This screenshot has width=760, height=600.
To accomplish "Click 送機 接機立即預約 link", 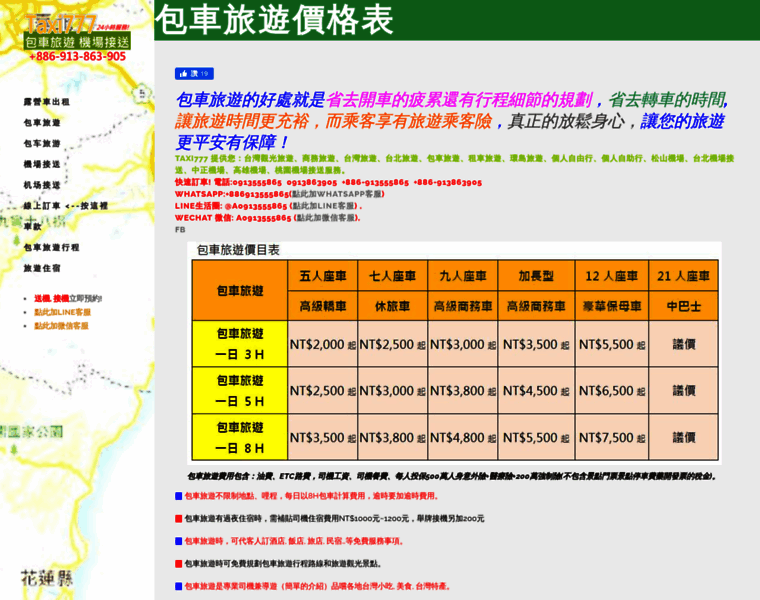I will 68,299.
